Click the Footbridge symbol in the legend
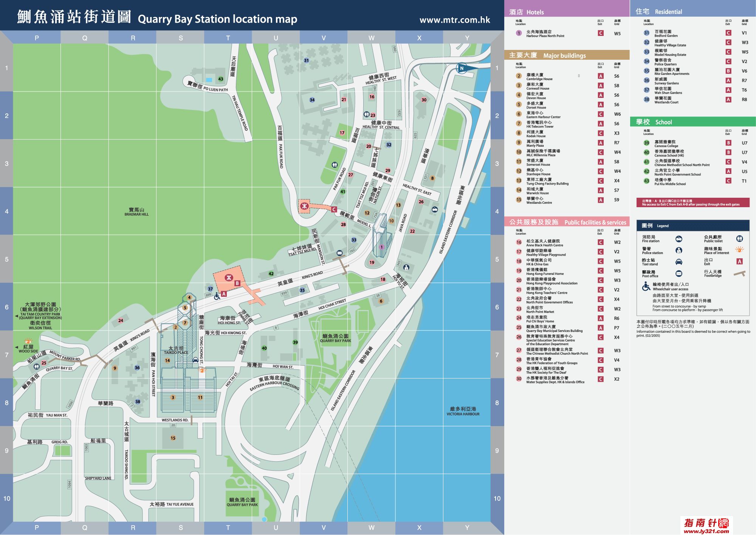The height and width of the screenshot is (535, 756). (x=739, y=273)
